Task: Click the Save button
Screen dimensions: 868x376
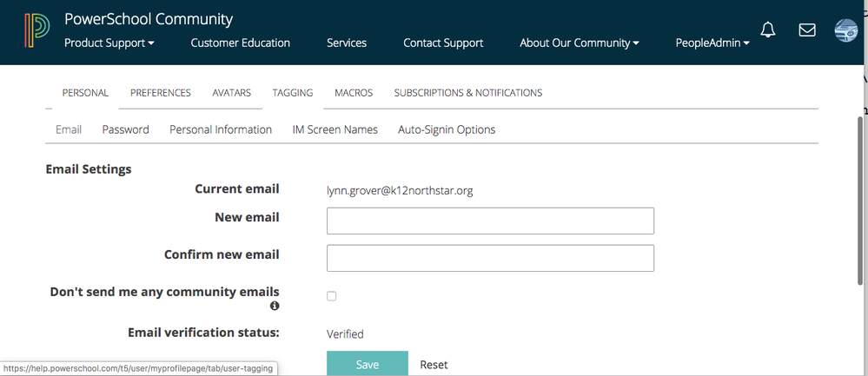Action: tap(368, 364)
